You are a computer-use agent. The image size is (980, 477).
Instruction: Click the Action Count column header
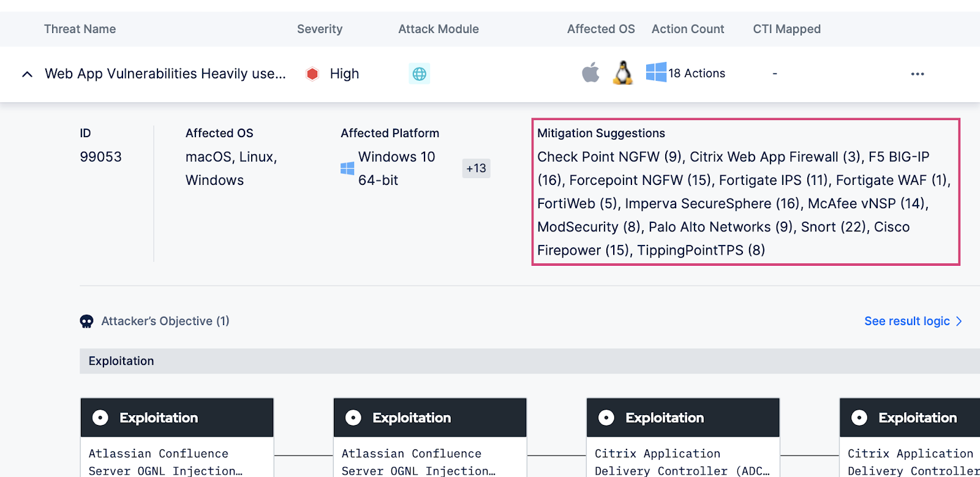tap(688, 29)
